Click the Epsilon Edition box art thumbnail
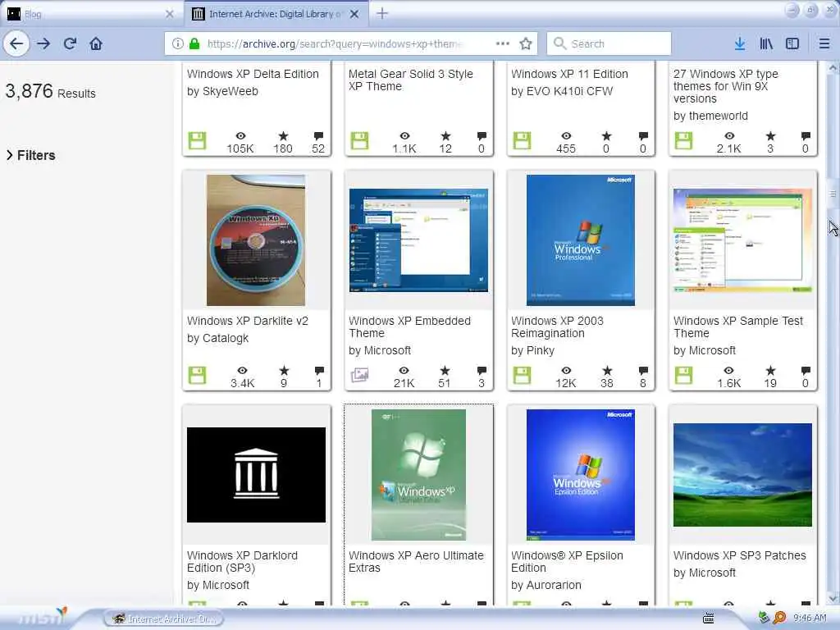840x630 pixels. (x=581, y=475)
